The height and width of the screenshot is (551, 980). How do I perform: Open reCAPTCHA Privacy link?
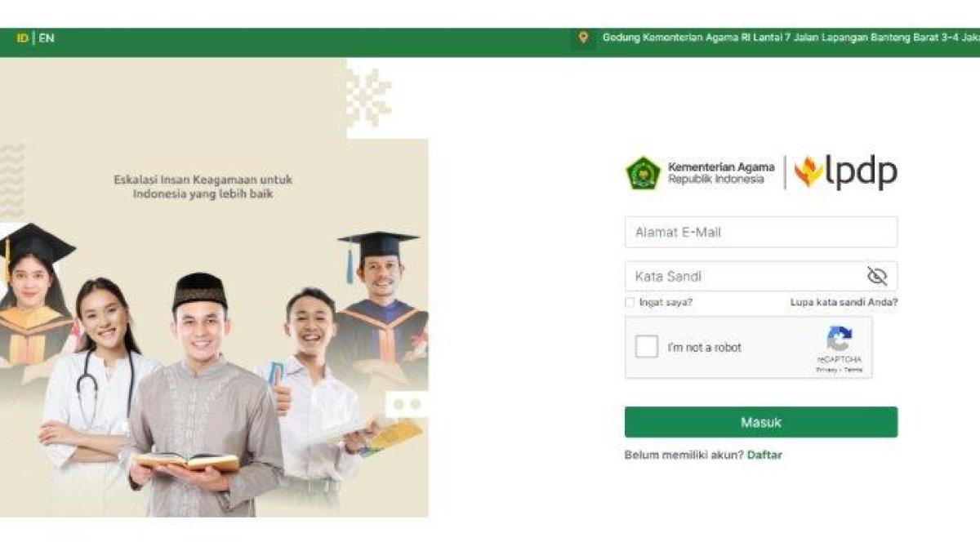[x=825, y=370]
